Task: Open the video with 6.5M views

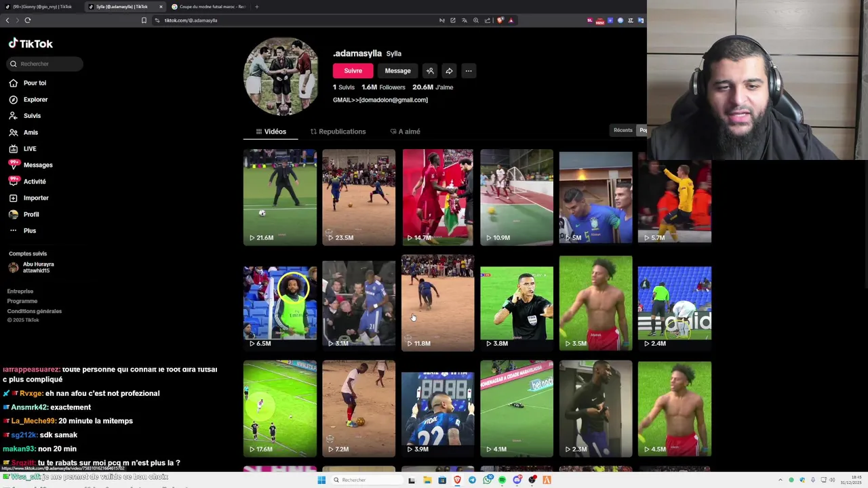Action: [280, 303]
